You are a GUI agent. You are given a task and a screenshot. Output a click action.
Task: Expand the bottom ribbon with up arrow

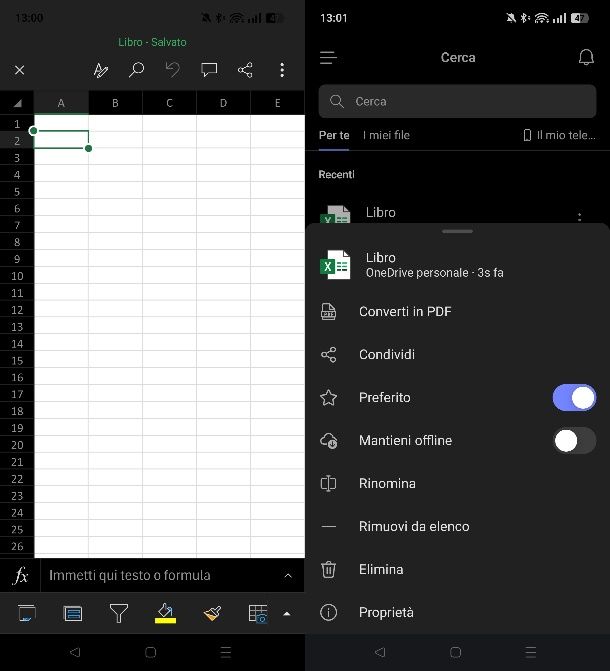288,613
